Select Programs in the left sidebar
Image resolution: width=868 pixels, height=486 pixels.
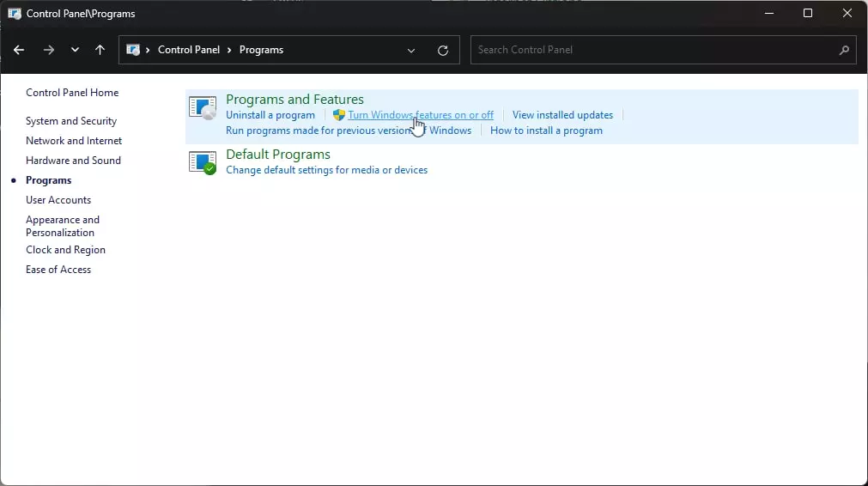48,180
